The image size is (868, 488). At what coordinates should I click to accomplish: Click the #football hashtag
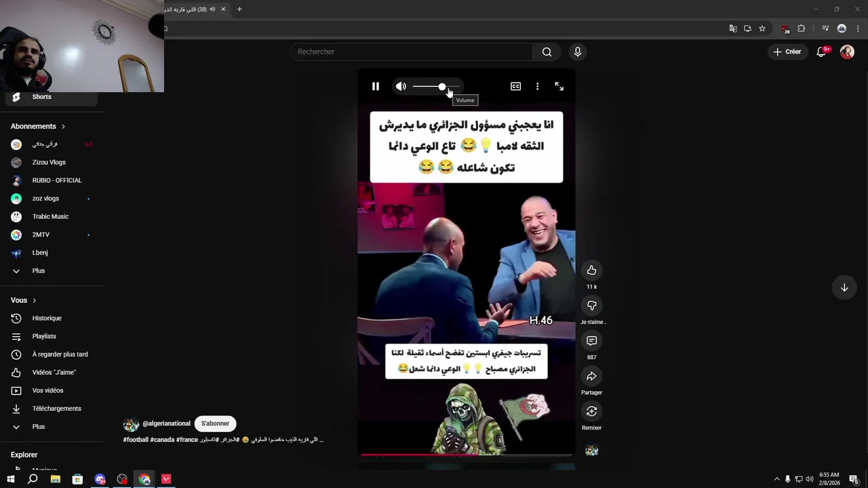click(x=136, y=440)
